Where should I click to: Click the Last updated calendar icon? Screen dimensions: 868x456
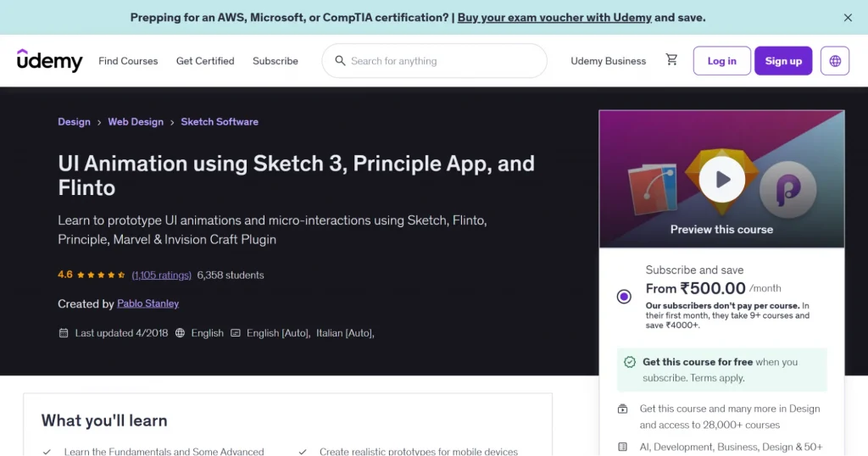click(x=64, y=333)
